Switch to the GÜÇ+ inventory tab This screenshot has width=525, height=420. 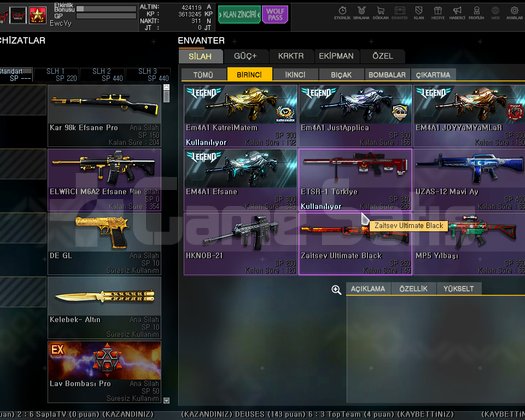click(x=245, y=56)
